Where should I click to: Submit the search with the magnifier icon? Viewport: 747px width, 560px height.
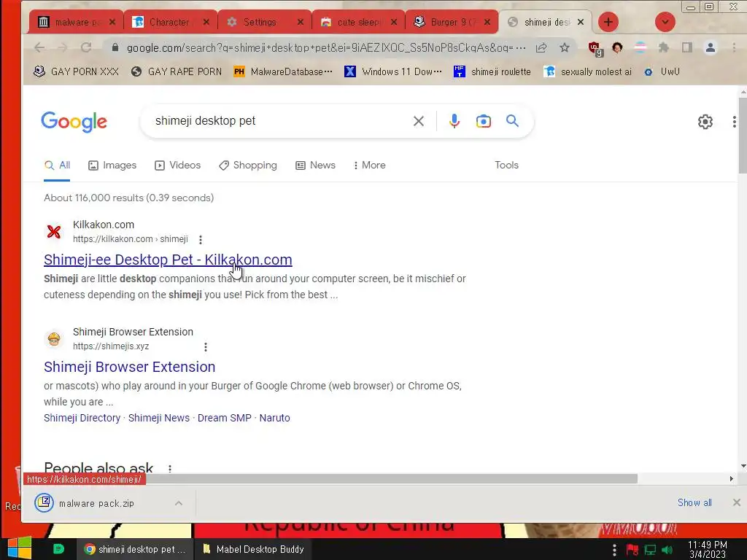point(512,120)
